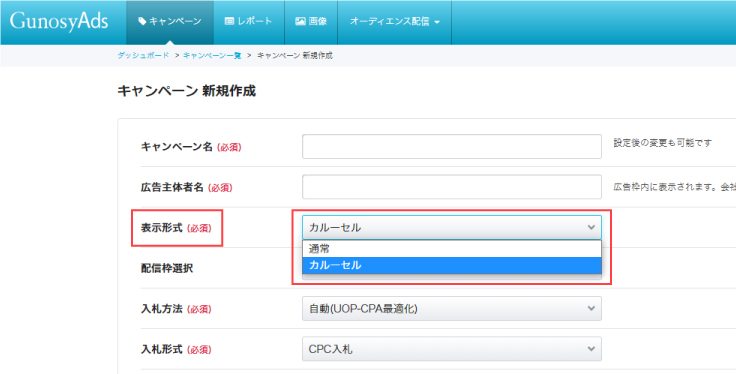Go to ダッシュボード breadcrumb
Image resolution: width=736 pixels, height=374 pixels.
click(143, 55)
